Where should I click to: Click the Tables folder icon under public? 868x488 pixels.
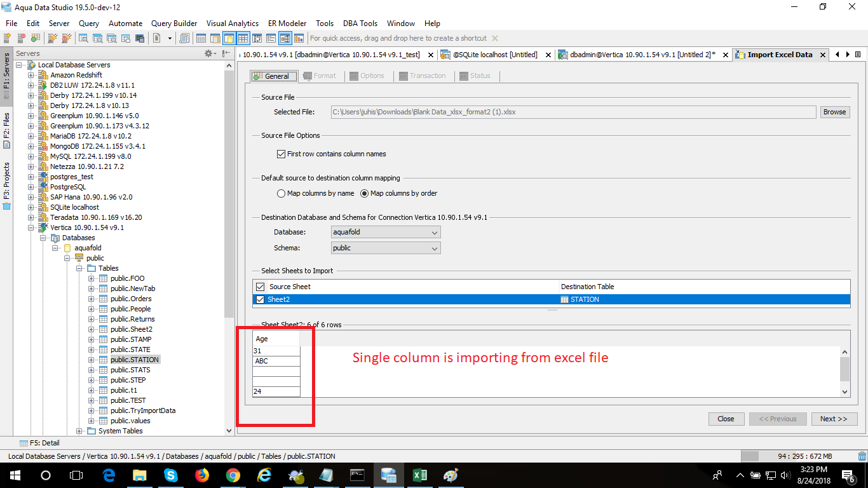tap(92, 268)
